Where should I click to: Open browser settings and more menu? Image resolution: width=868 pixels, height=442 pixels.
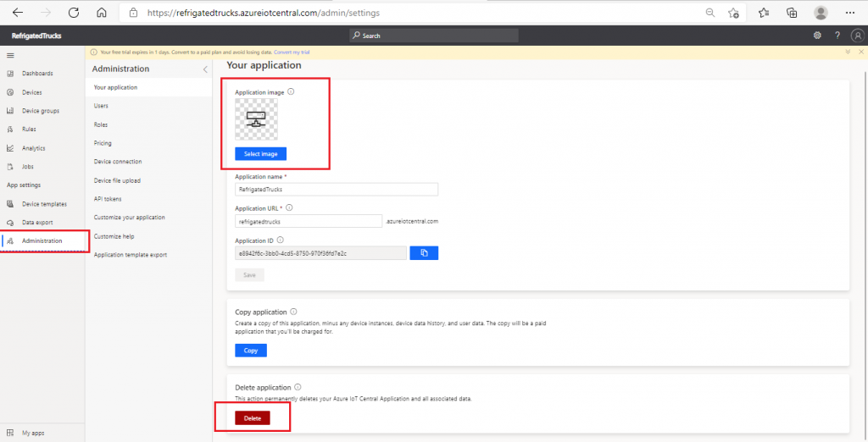[x=850, y=13]
